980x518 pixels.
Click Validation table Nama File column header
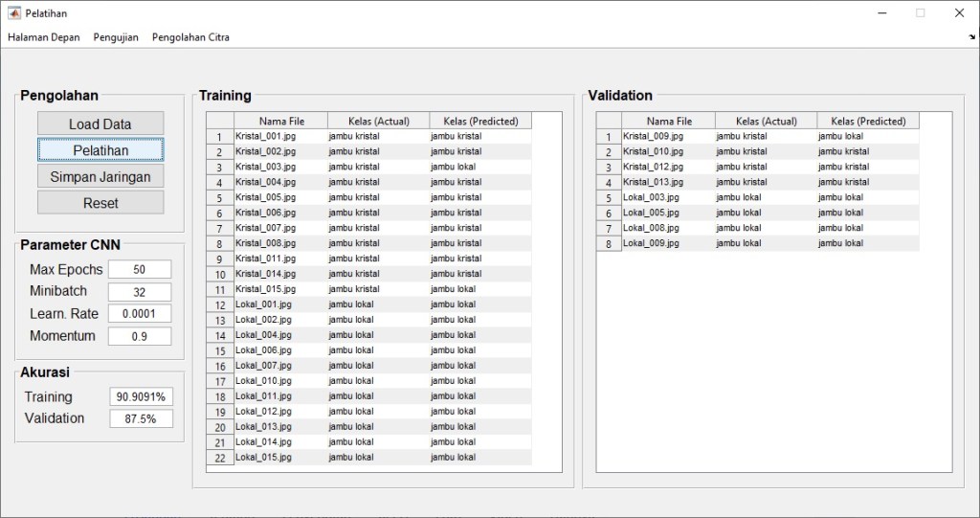[x=668, y=122]
